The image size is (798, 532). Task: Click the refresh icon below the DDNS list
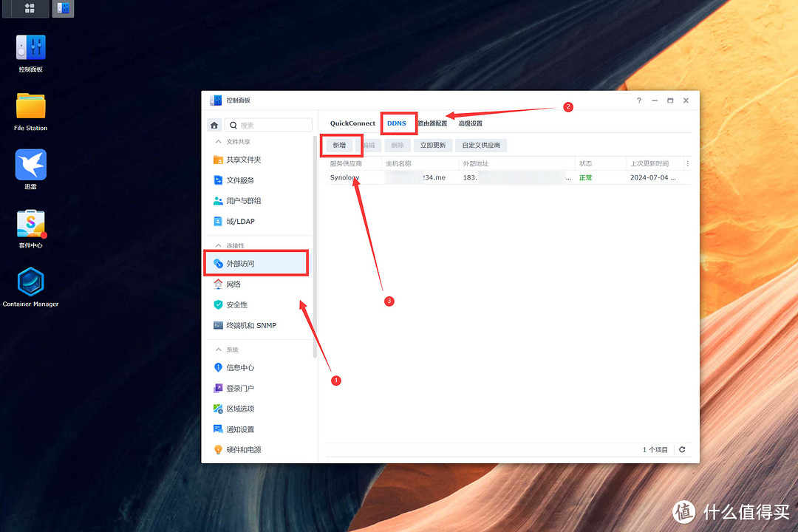(681, 449)
